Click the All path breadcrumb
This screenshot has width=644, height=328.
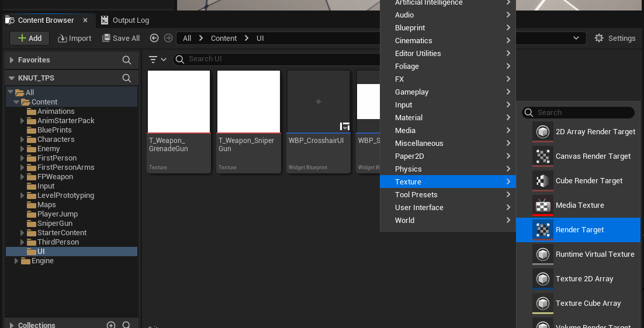pos(187,38)
